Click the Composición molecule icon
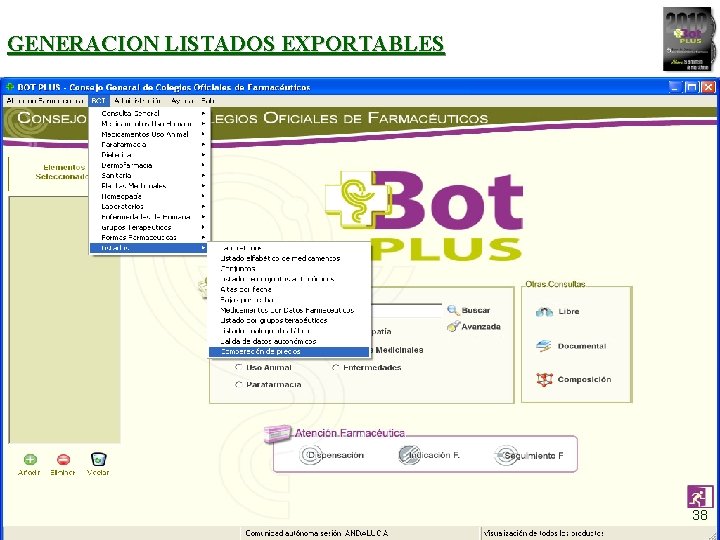Viewport: 720px width, 540px height. coord(544,379)
